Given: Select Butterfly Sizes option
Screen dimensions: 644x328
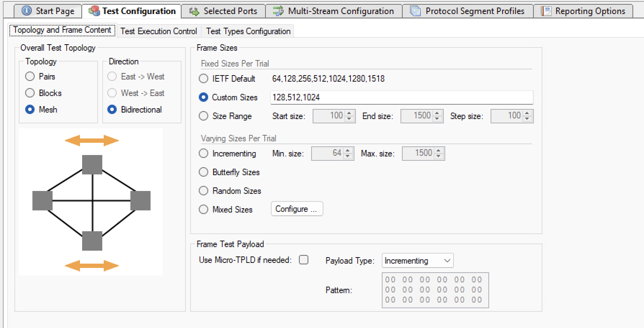Looking at the screenshot, I should pos(204,172).
